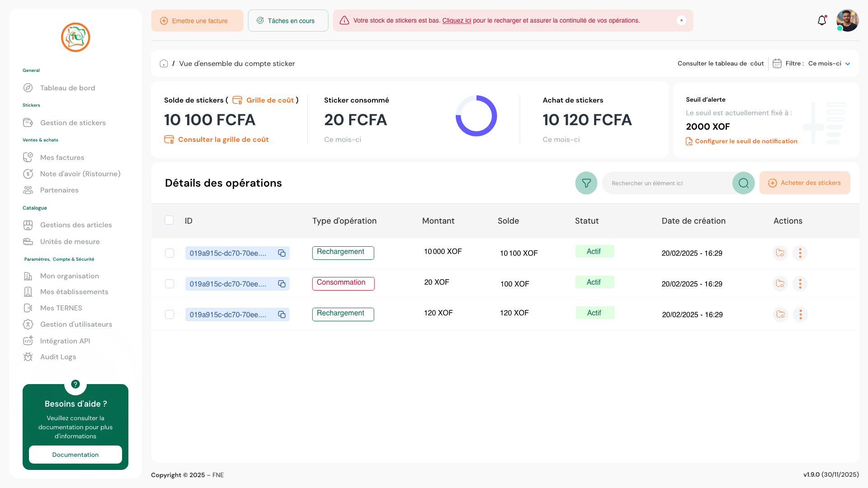
Task: Copy the ID of the first row
Action: (x=282, y=253)
